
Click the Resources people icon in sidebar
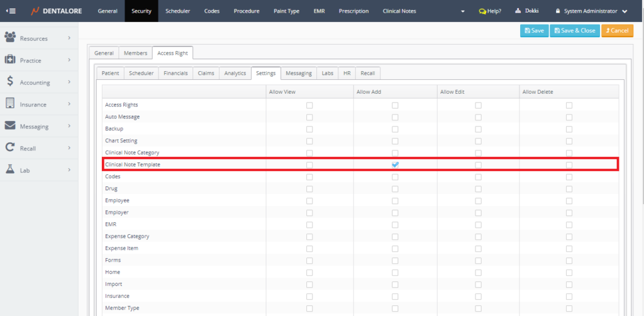(x=10, y=38)
